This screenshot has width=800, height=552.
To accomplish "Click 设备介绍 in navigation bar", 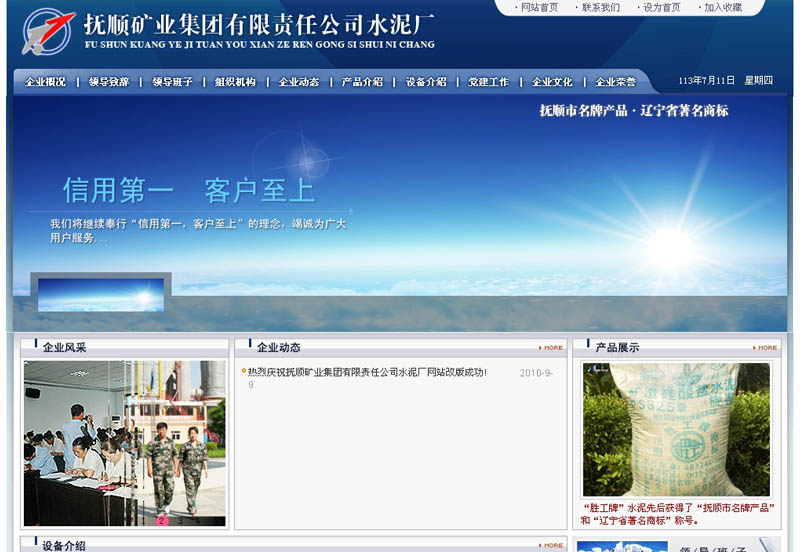I will pyautogui.click(x=426, y=82).
